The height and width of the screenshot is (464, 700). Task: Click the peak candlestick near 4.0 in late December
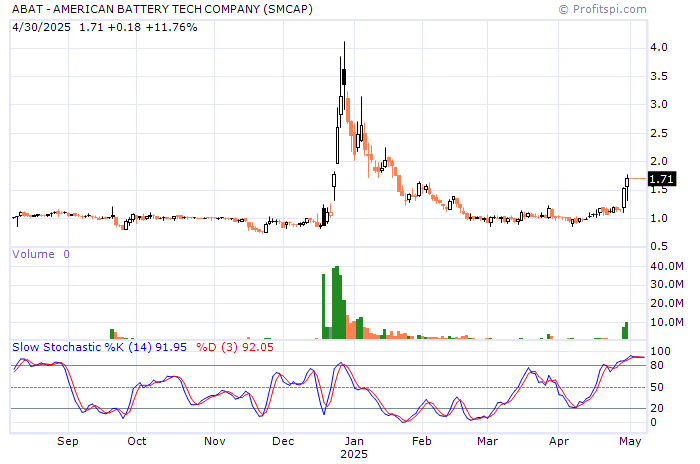(344, 76)
